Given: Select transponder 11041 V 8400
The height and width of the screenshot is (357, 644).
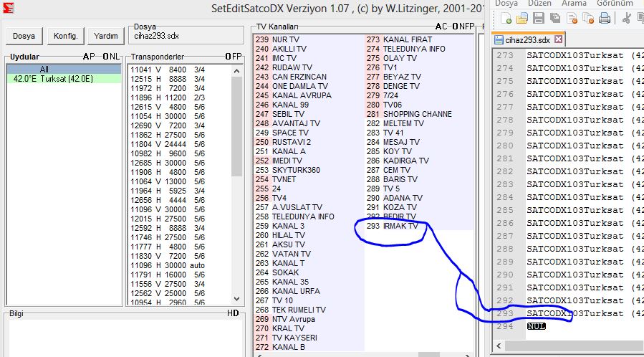Looking at the screenshot, I should coord(168,70).
